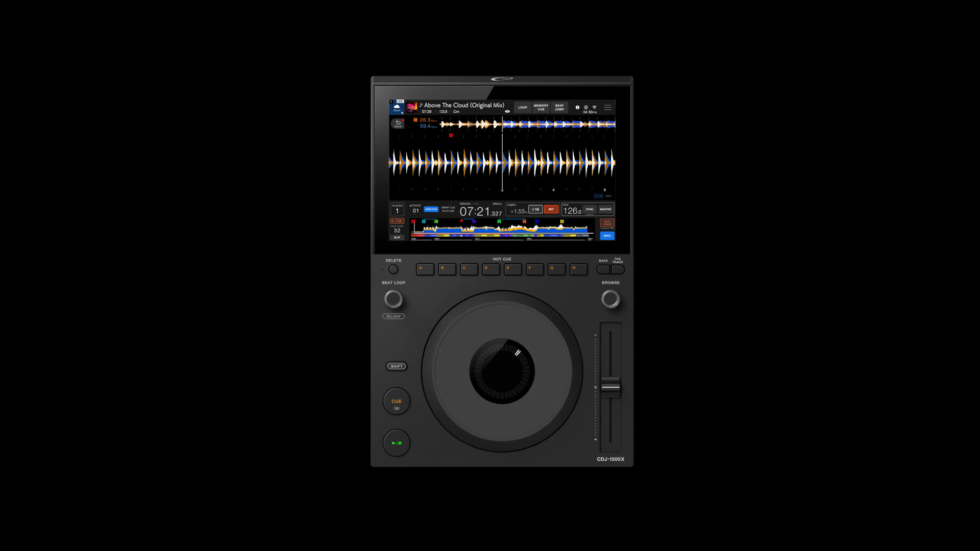980x551 pixels.
Task: Tap the TRACK 01 number
Action: [415, 211]
